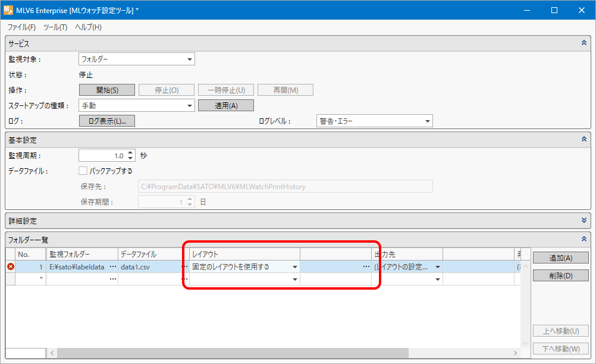Minimize the MLV6 Enterprise window
596x364 pixels.
527,10
